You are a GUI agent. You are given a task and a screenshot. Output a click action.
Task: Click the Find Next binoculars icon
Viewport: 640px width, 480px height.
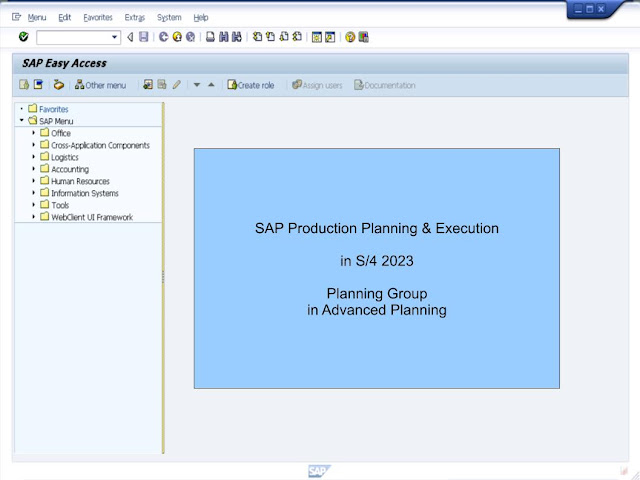click(237, 37)
